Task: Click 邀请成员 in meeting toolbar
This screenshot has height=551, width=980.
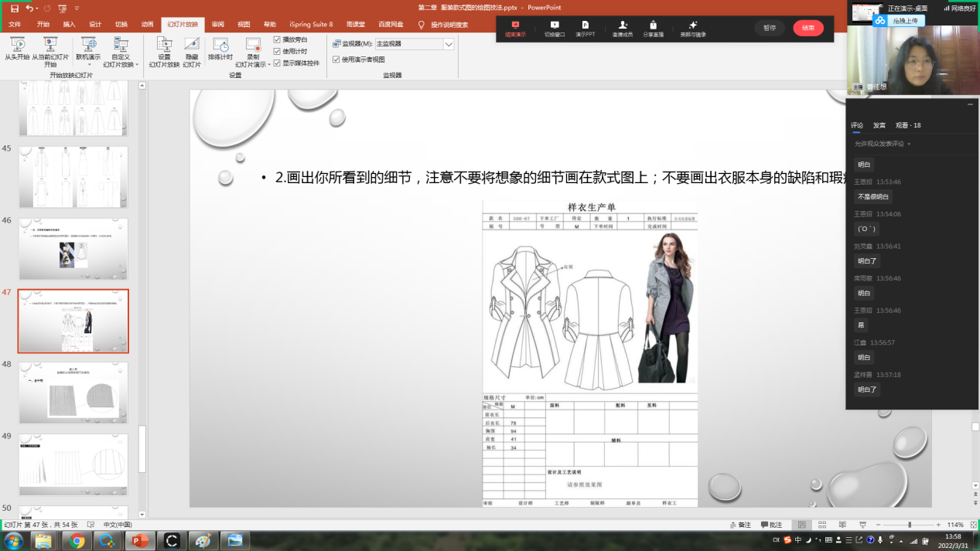Action: pos(623,29)
